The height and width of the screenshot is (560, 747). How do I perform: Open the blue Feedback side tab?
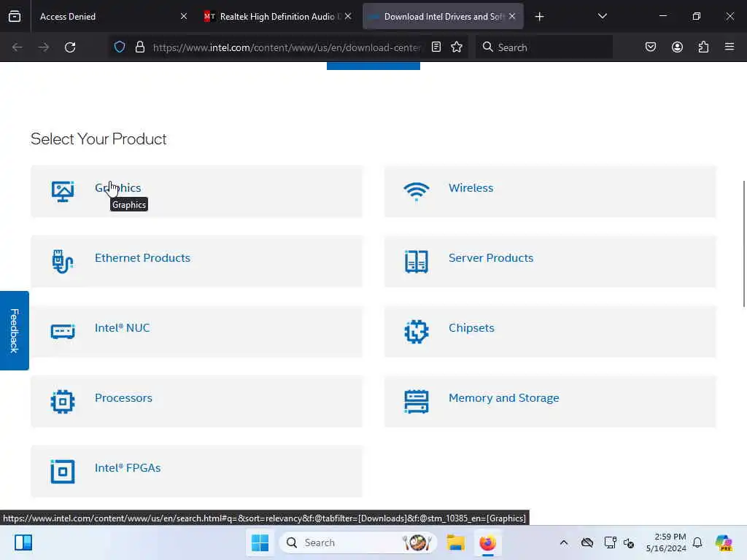point(15,330)
